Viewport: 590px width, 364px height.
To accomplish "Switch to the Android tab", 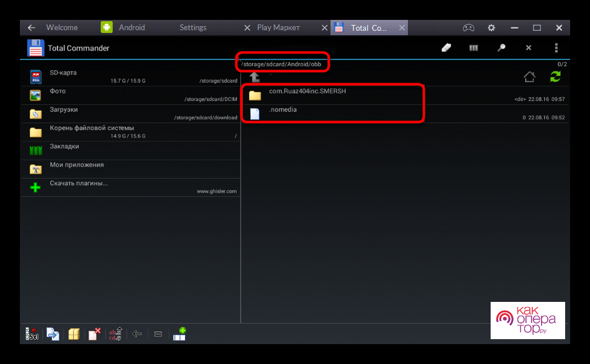I will click(132, 27).
